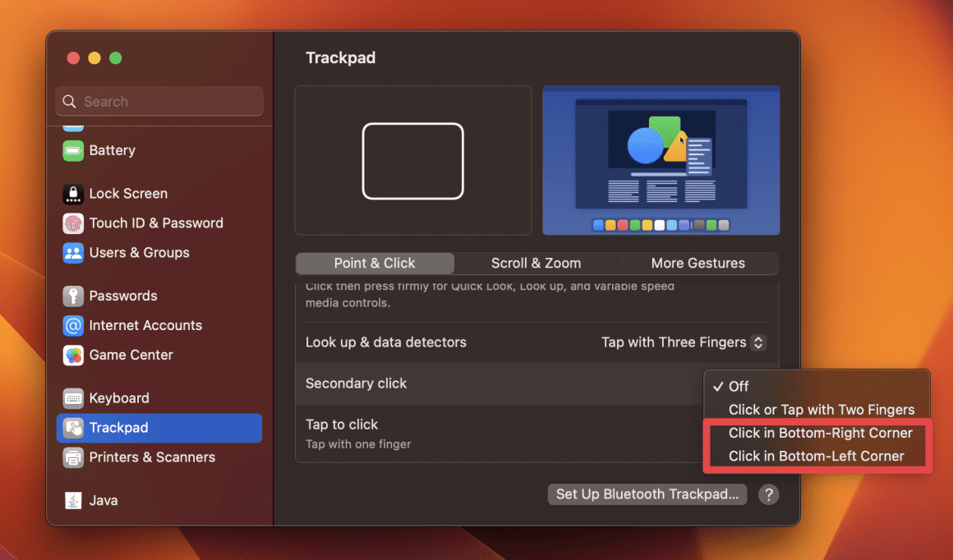Click Set Up Bluetooth Trackpad button
This screenshot has width=953, height=560.
[x=647, y=494]
